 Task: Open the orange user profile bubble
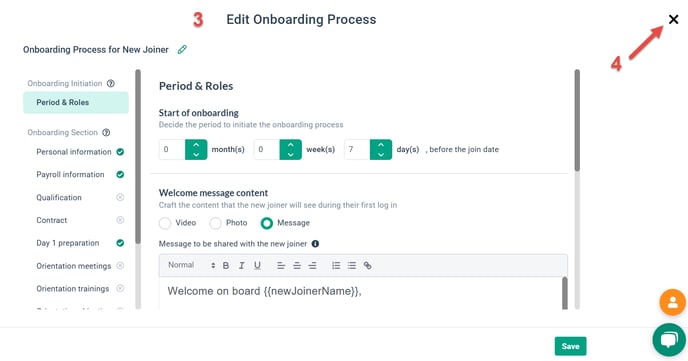(x=673, y=302)
